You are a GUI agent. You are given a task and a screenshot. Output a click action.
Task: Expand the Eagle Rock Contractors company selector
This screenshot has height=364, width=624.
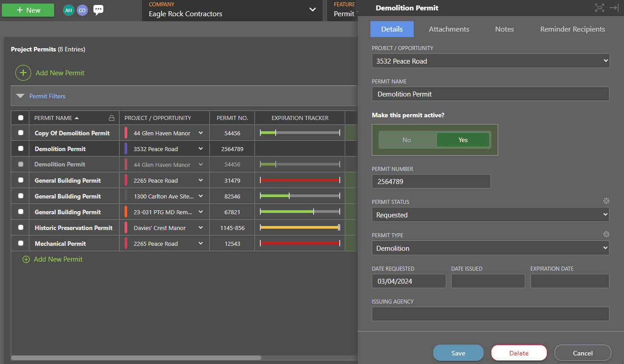point(313,10)
